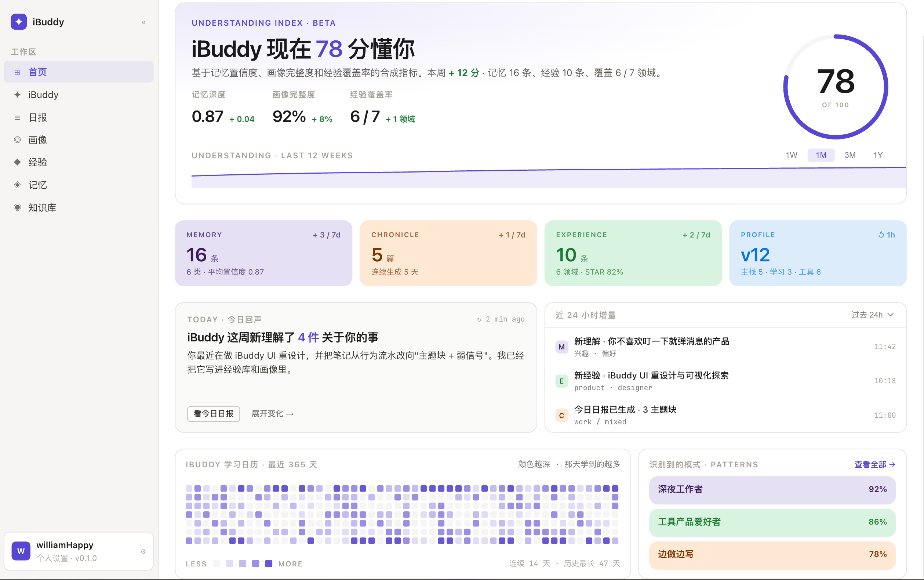The width and height of the screenshot is (924, 580).
Task: Click the lightest swatch in the LESS–MORE legend
Action: point(217,563)
